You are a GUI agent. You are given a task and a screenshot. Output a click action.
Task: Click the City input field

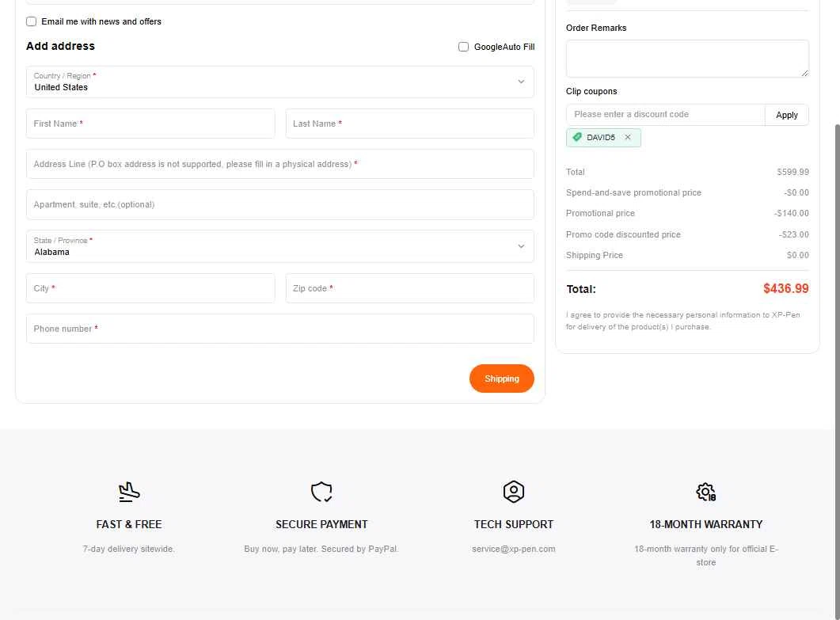coord(150,288)
